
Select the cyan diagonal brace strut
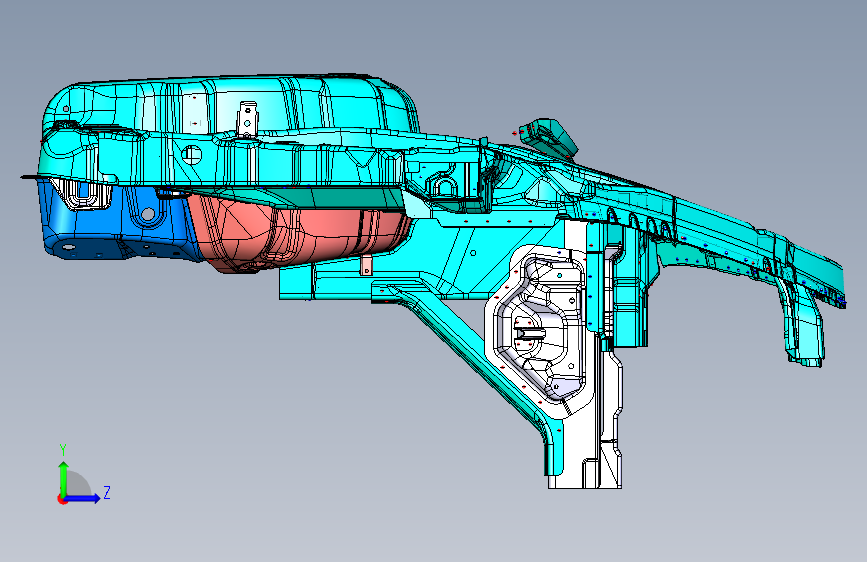click(470, 354)
